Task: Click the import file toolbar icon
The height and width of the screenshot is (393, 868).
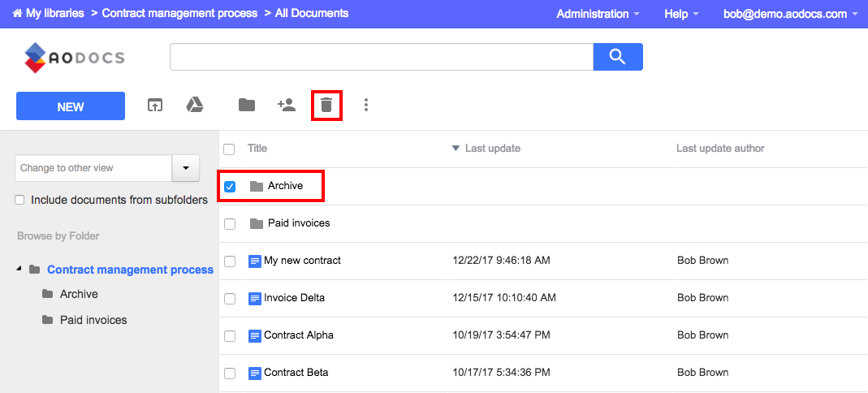Action: pos(155,105)
